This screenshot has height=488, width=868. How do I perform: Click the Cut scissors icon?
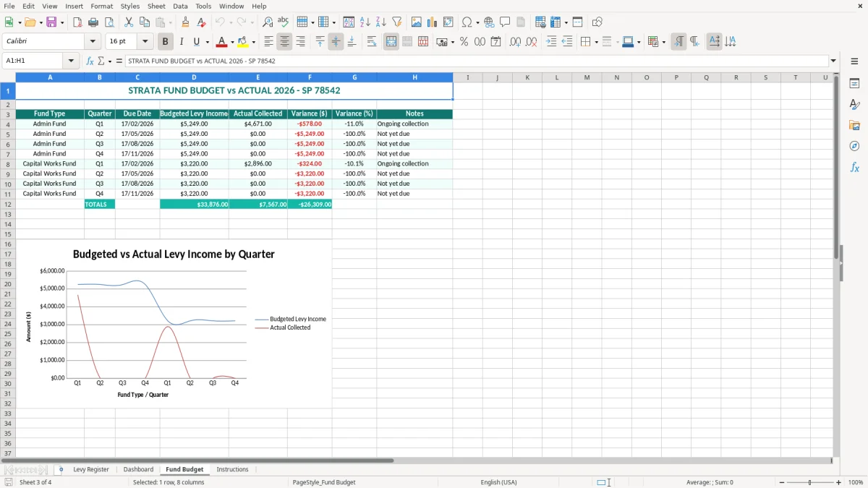click(129, 22)
